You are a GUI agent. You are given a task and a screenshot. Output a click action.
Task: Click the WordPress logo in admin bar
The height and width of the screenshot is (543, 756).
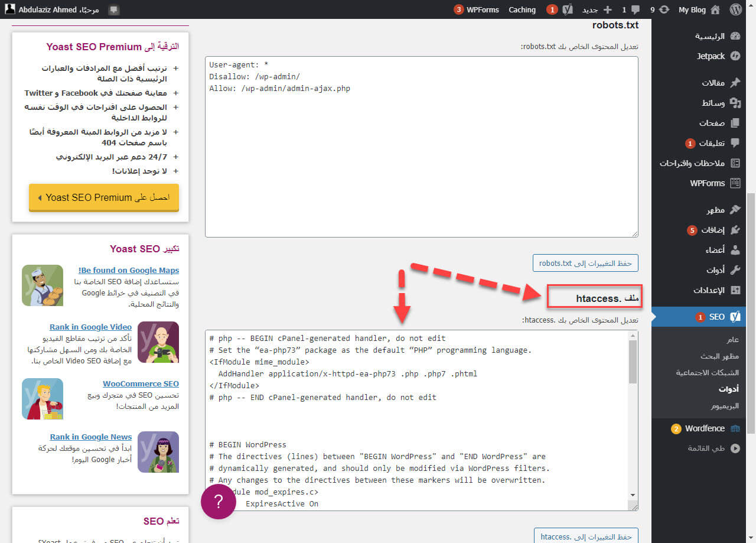pos(735,9)
